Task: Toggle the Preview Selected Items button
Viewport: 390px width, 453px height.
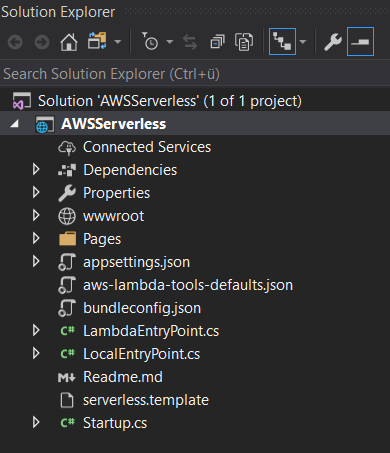Action: pyautogui.click(x=360, y=42)
